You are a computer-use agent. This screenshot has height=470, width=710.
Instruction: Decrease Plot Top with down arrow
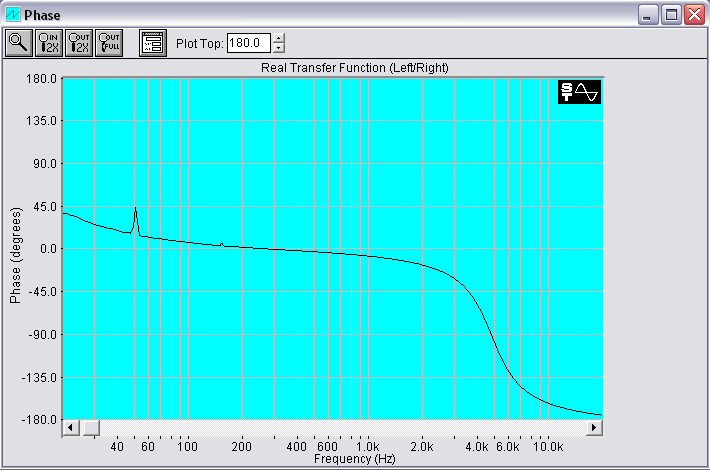pos(279,48)
